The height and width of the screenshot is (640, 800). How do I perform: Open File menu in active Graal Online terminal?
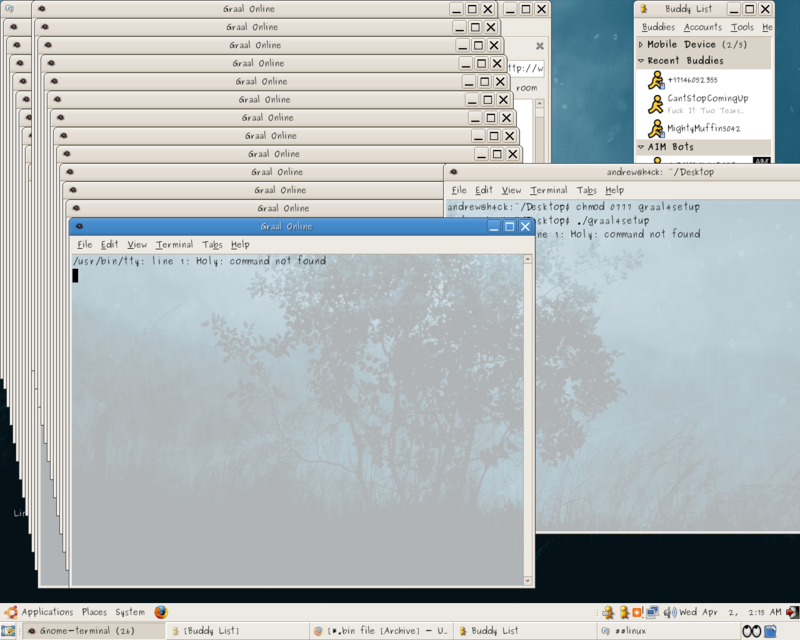click(x=85, y=244)
